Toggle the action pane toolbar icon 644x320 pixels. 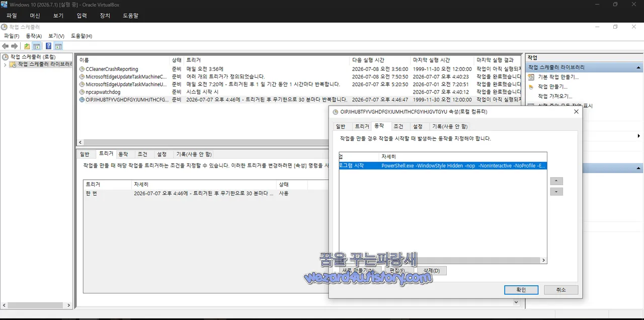(x=58, y=46)
